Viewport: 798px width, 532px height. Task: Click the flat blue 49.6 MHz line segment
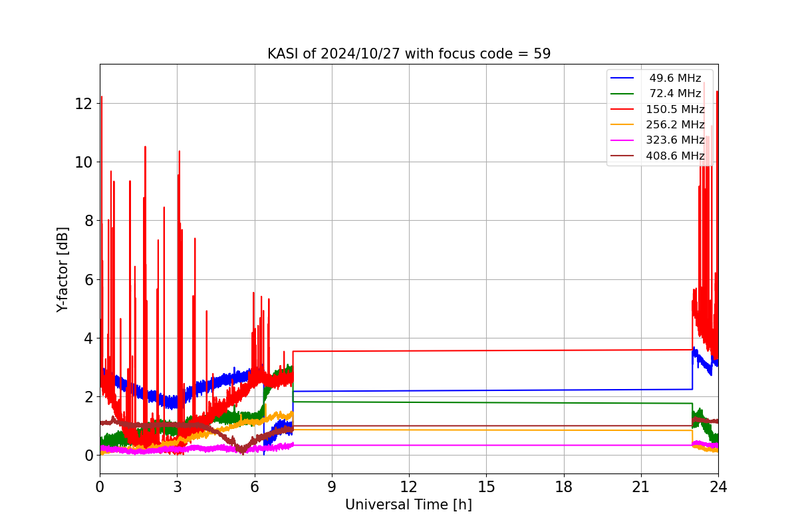(492, 390)
